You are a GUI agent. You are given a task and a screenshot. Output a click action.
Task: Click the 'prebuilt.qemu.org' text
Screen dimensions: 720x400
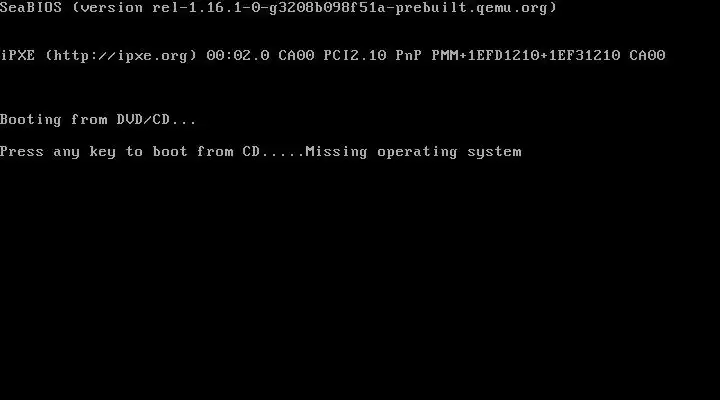(472, 8)
